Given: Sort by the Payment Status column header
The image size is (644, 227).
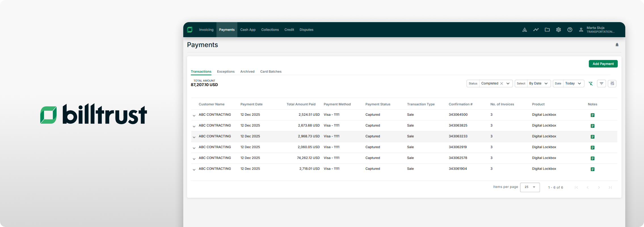Looking at the screenshot, I should (378, 104).
